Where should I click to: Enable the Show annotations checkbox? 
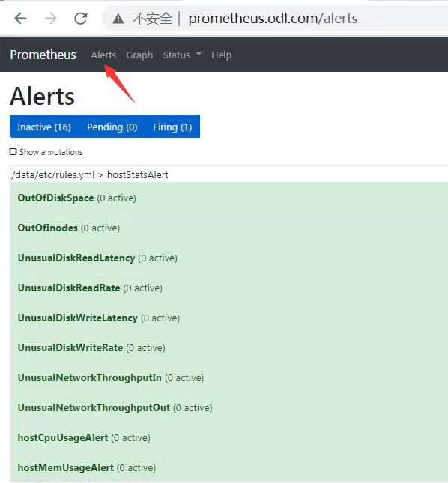coord(13,151)
